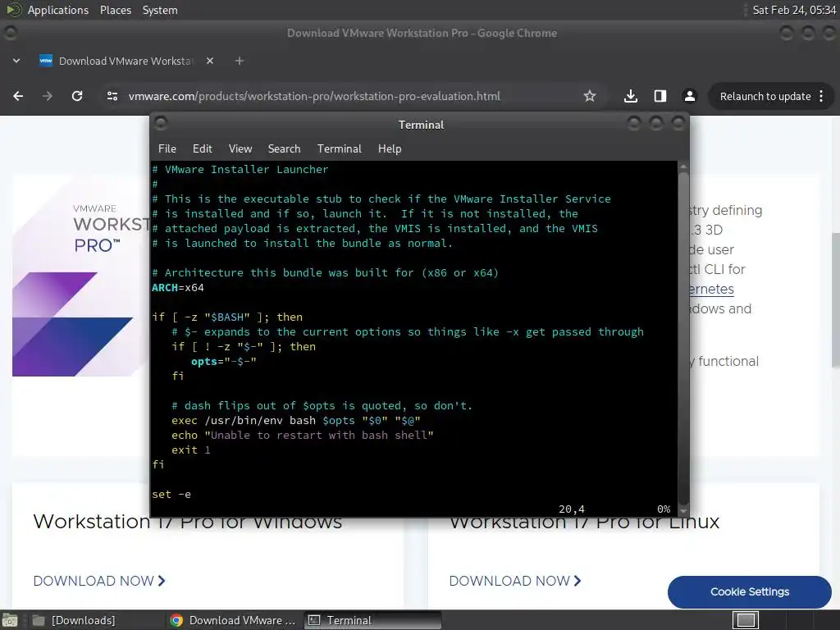Close the Download VMware Workstation tab
This screenshot has height=630, width=840.
(x=210, y=61)
